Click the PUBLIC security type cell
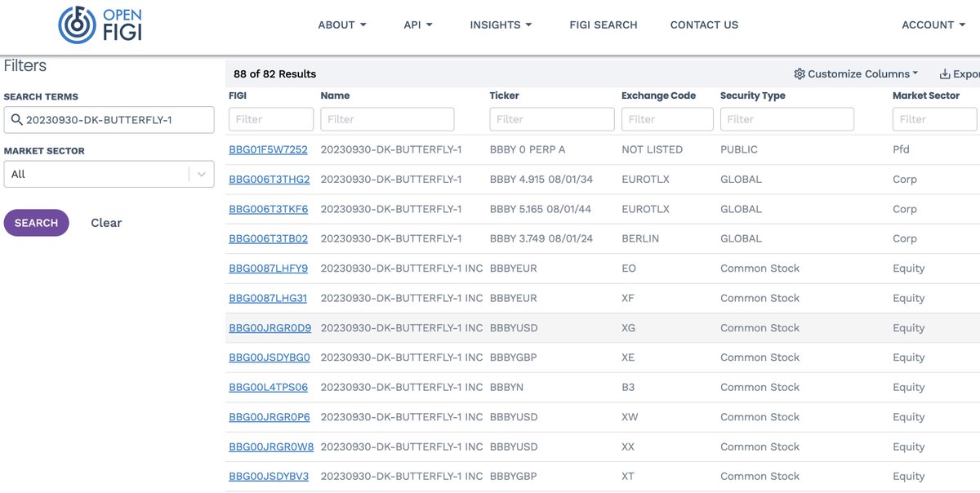The height and width of the screenshot is (493, 980). (x=739, y=149)
